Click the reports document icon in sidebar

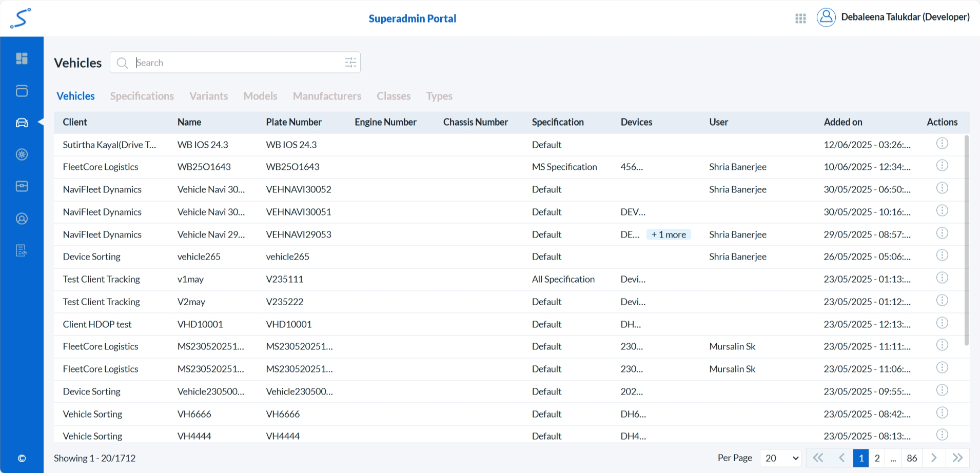tap(22, 250)
